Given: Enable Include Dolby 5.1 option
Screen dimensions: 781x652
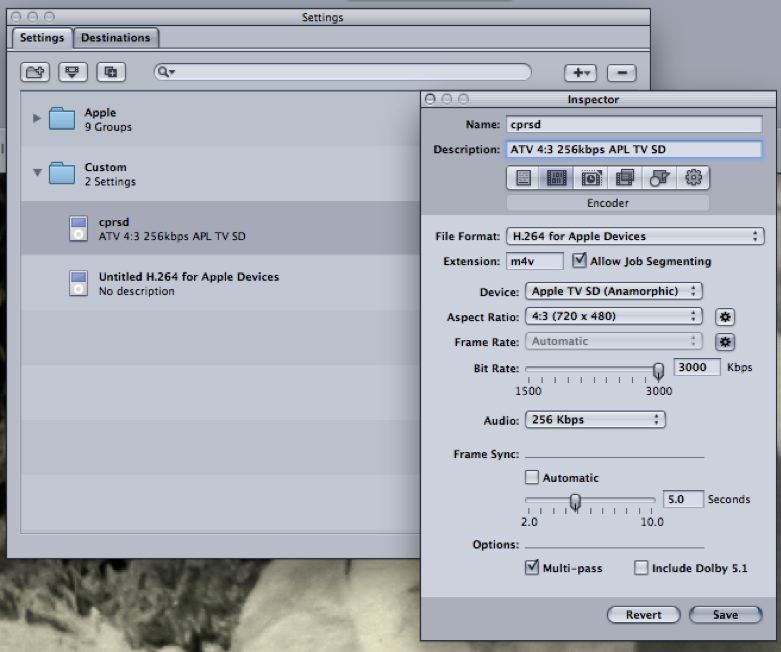Looking at the screenshot, I should pos(641,568).
